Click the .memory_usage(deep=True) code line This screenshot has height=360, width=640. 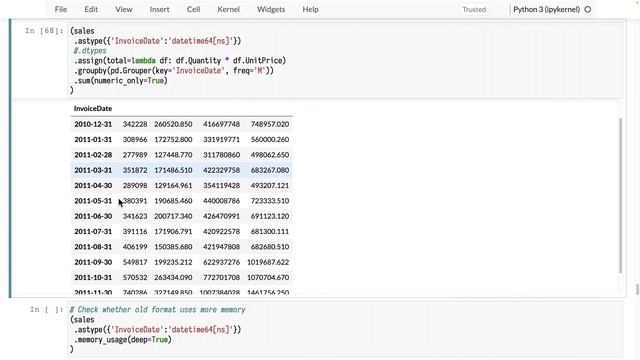(x=122, y=340)
